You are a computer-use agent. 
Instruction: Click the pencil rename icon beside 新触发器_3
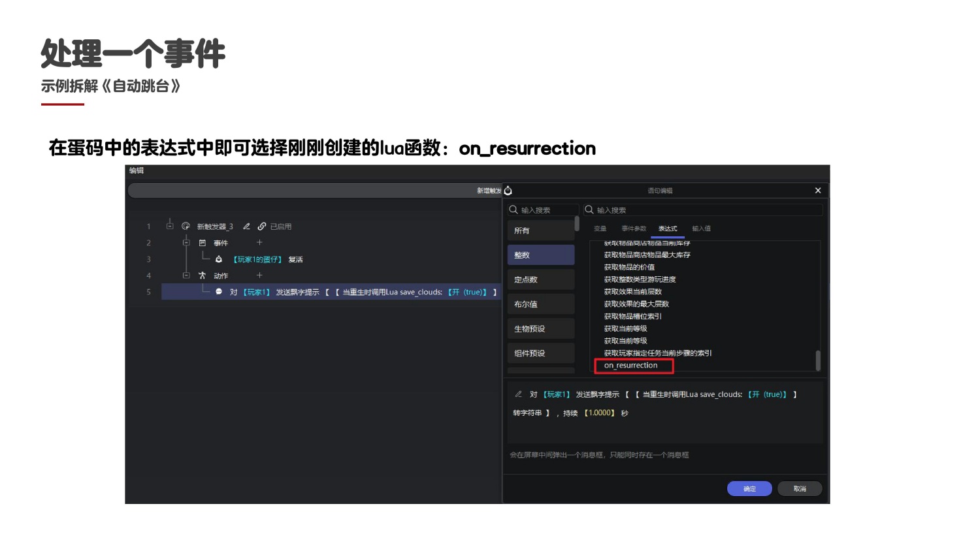point(246,227)
